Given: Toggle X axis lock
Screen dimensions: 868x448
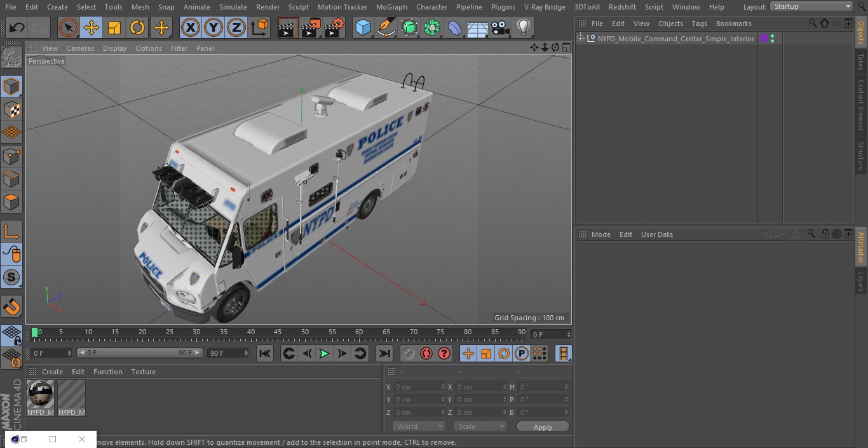Looking at the screenshot, I should (x=191, y=27).
